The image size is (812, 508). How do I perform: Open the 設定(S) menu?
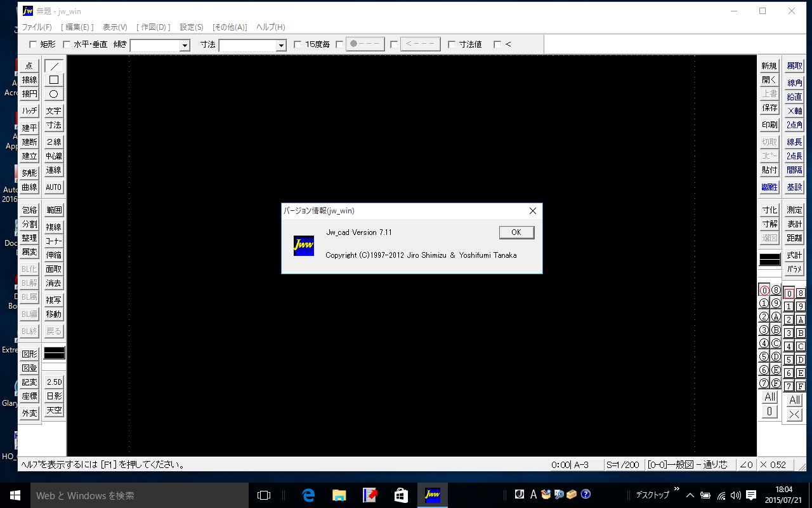click(x=192, y=27)
